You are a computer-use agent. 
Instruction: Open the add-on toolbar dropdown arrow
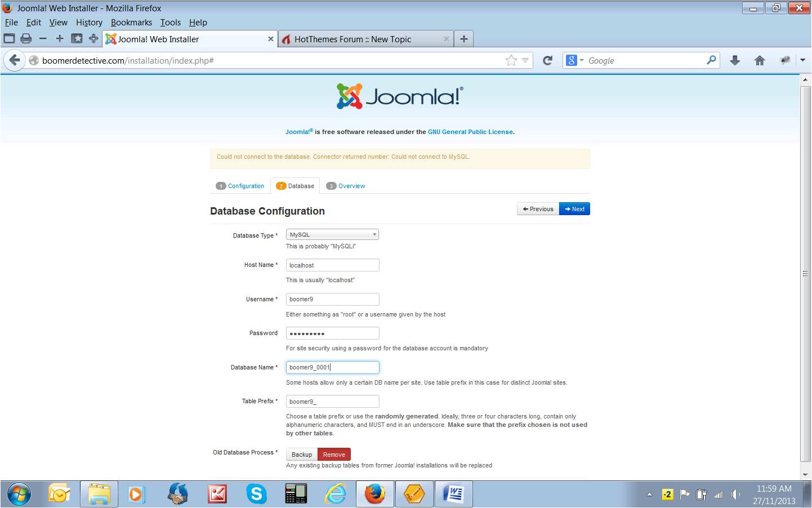click(x=803, y=60)
